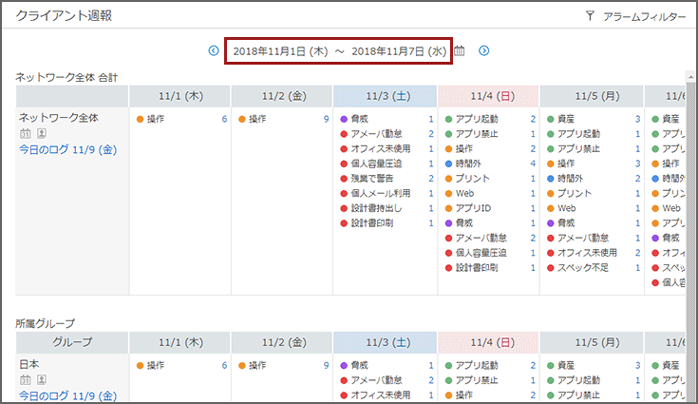Select アプリ禁止 on 11/4 network total
698x404 pixels.
pos(477,134)
